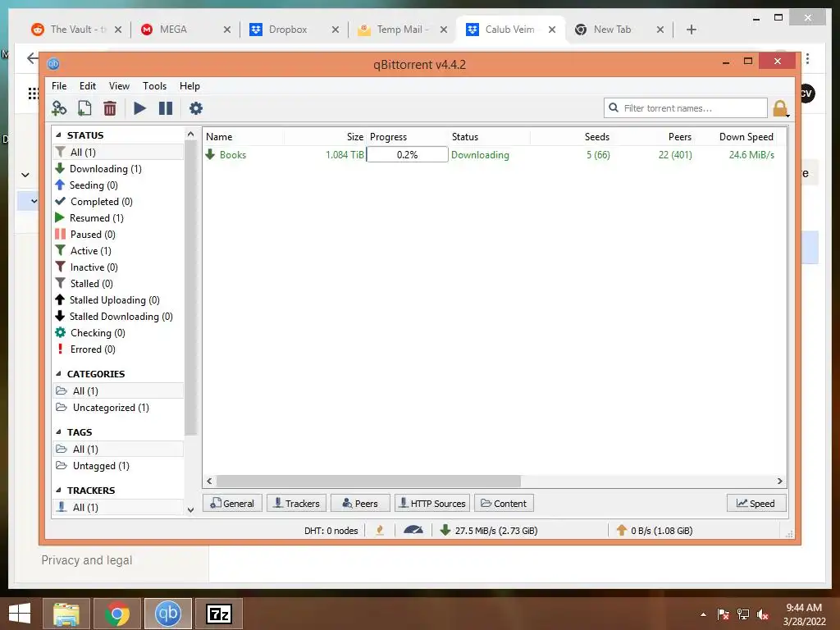
Task: Open the Peers tab
Action: 360,504
